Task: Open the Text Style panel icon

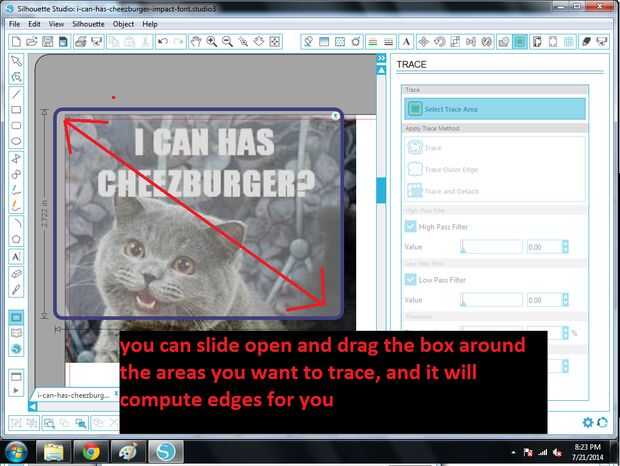Action: [x=406, y=42]
